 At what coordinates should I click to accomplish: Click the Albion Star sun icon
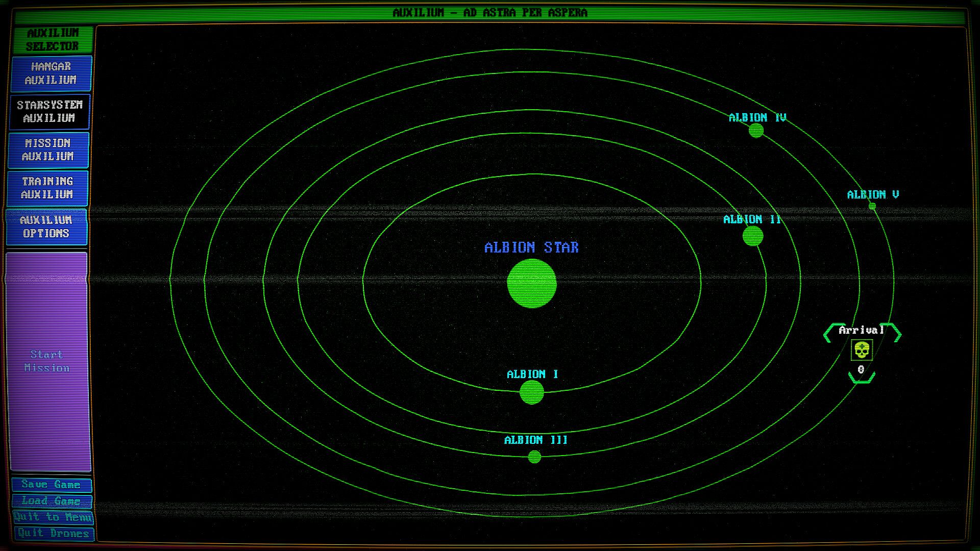[531, 283]
